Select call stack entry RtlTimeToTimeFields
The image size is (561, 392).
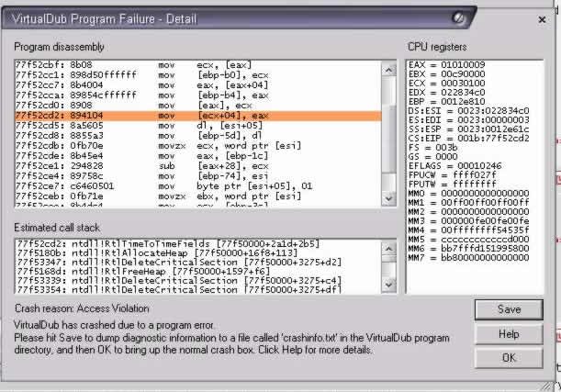click(x=198, y=244)
